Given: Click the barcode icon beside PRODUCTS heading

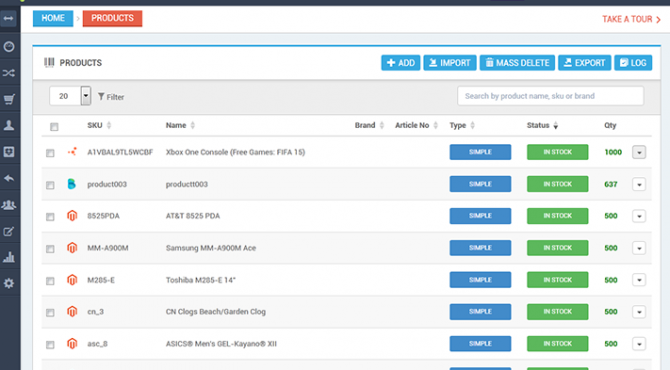Looking at the screenshot, I should (x=49, y=62).
